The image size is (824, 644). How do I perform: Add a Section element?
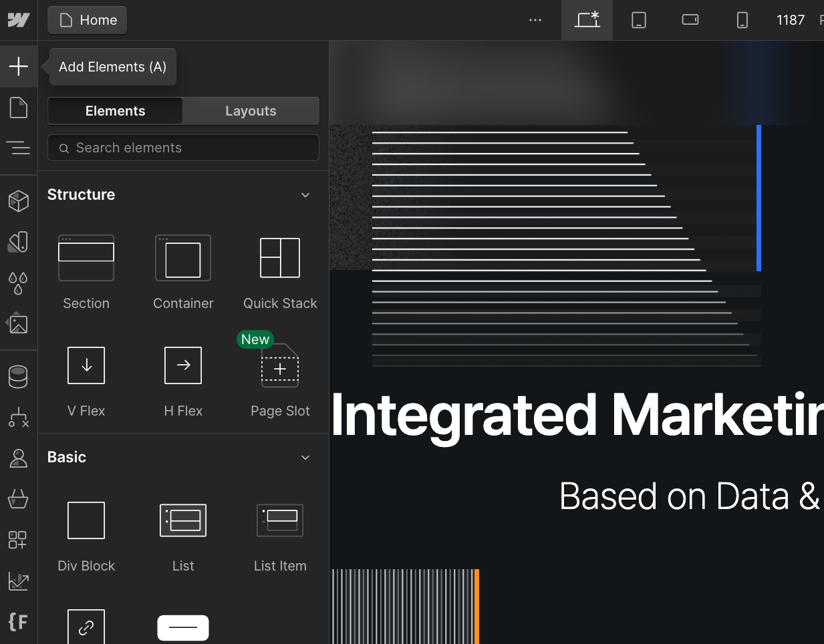click(x=86, y=271)
